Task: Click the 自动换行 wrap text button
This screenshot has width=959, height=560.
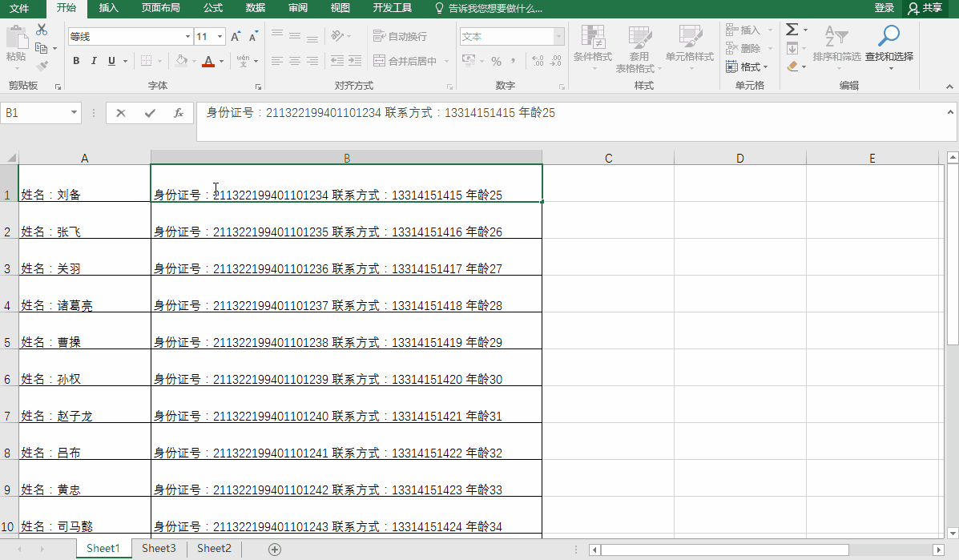Action: [x=400, y=36]
